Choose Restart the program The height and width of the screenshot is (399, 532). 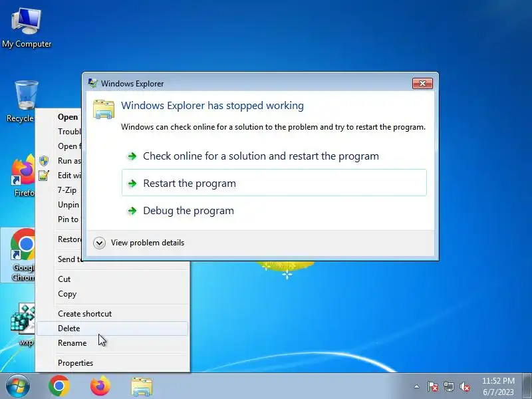tap(274, 183)
